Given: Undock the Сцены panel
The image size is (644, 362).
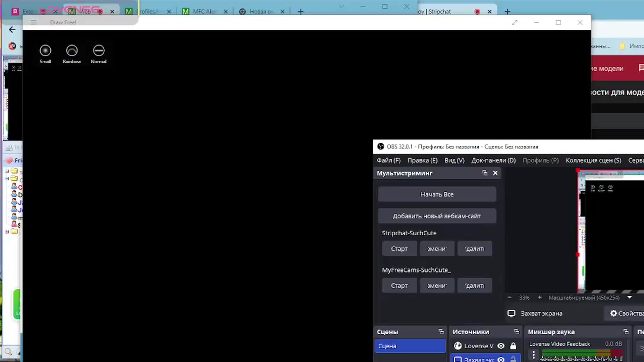Looking at the screenshot, I should [441, 331].
